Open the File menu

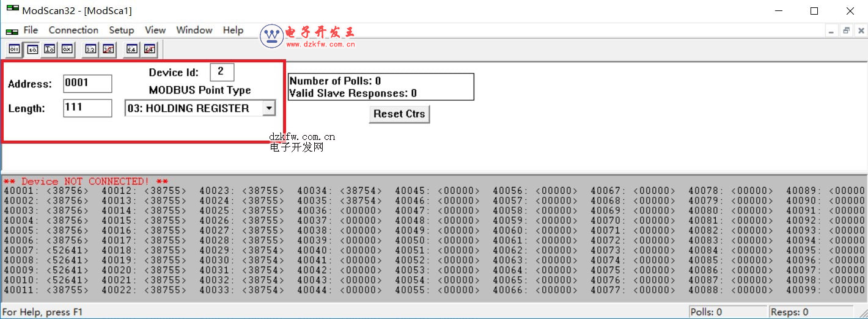coord(31,30)
